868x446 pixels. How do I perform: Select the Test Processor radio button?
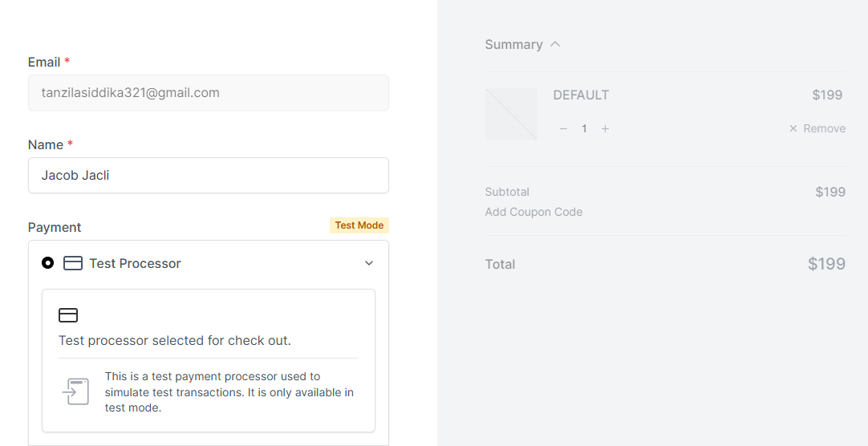[48, 263]
